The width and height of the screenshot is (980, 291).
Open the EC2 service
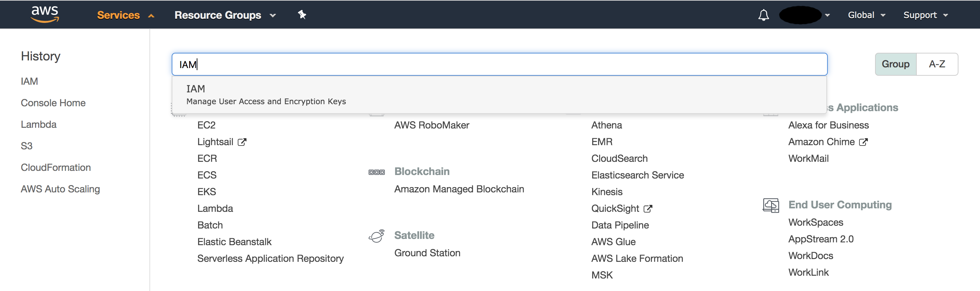coord(206,125)
